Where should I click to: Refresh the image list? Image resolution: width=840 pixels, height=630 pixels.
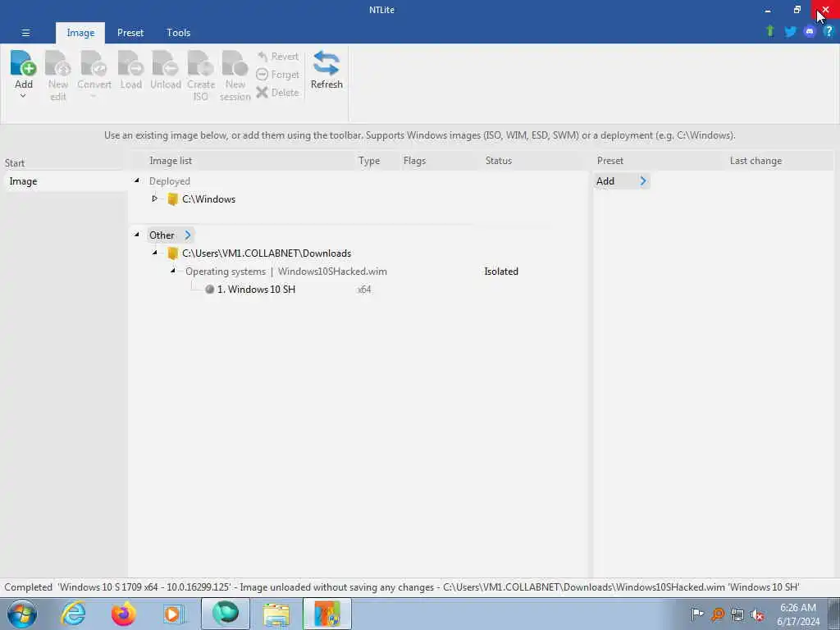click(326, 71)
